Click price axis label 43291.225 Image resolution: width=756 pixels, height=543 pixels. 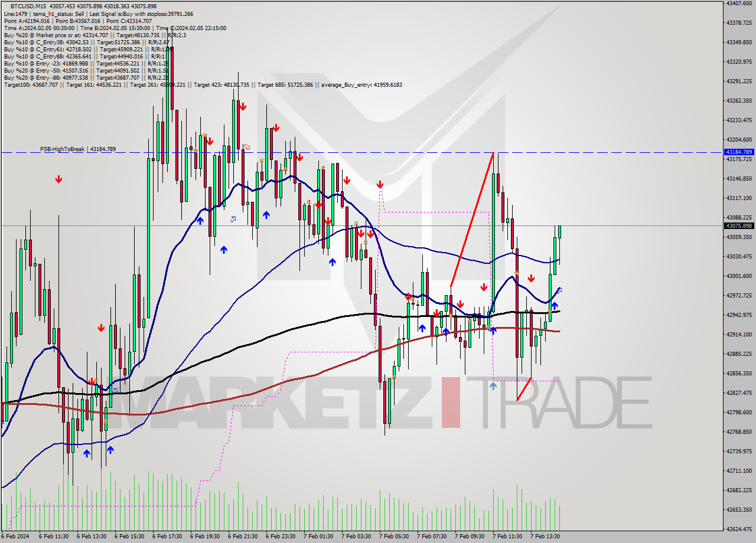pos(739,81)
